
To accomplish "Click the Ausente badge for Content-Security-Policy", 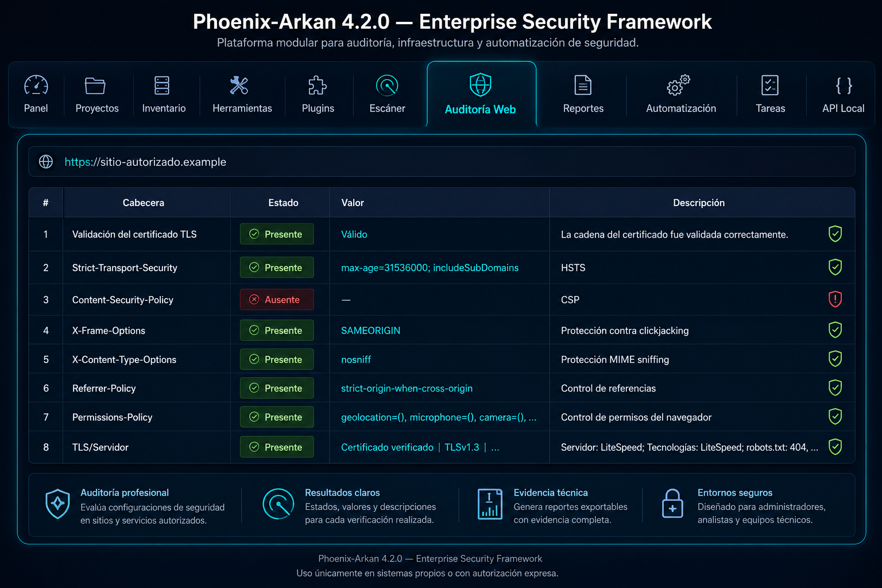I will tap(277, 300).
